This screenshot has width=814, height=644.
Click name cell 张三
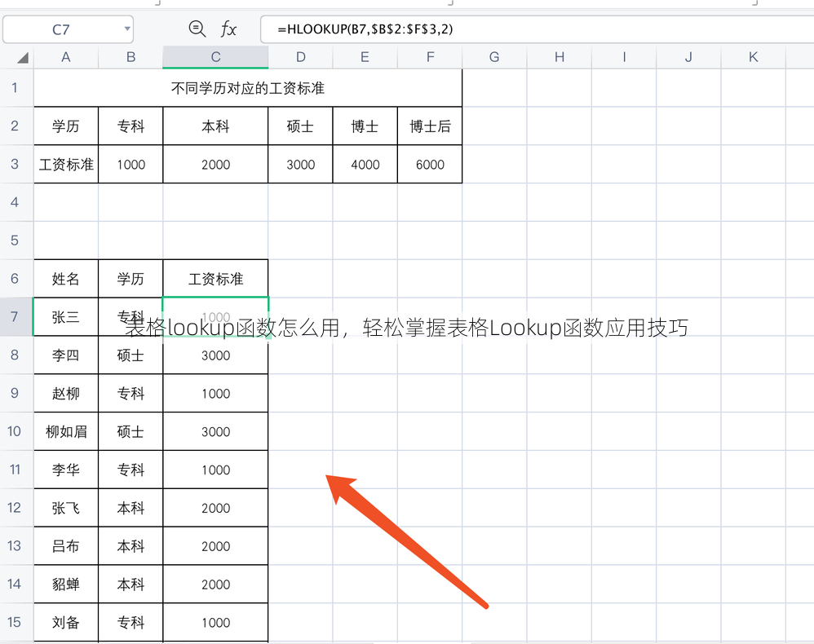click(x=66, y=317)
